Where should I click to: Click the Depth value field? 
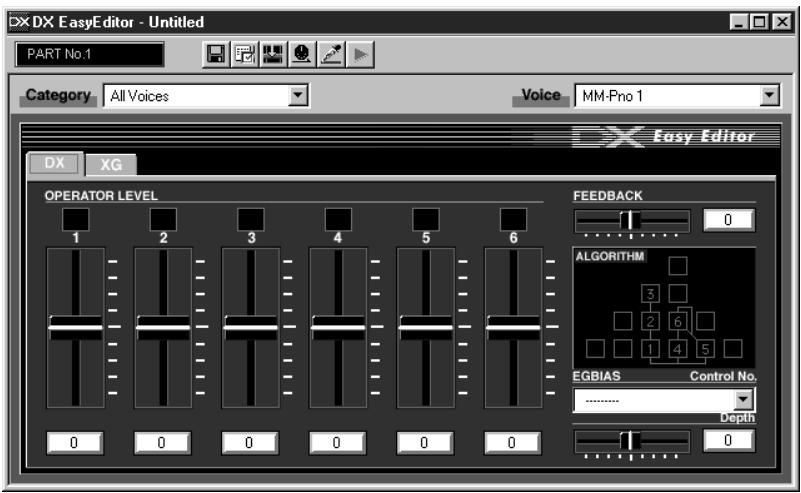tap(728, 440)
